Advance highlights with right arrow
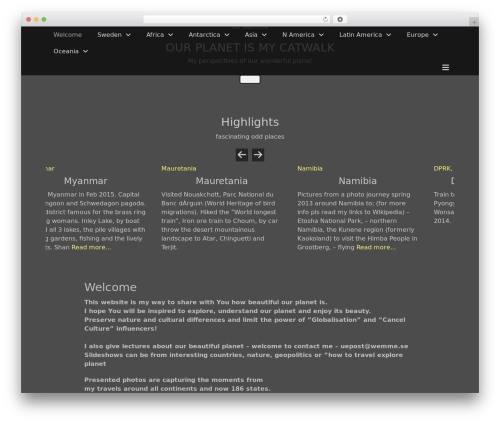 (x=258, y=155)
